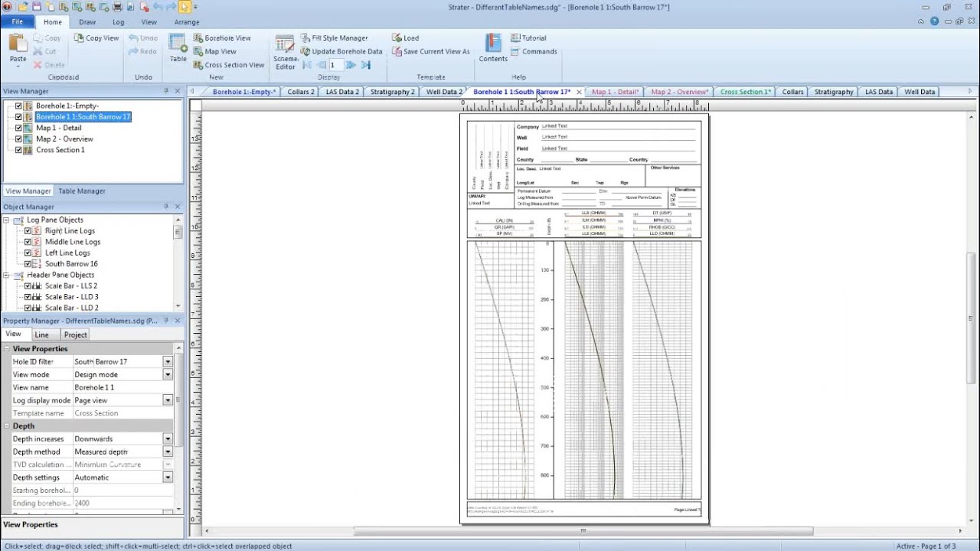Collapse View Properties section
Image resolution: width=980 pixels, height=551 pixels.
pos(7,349)
